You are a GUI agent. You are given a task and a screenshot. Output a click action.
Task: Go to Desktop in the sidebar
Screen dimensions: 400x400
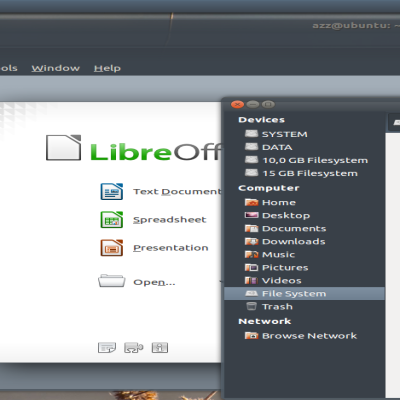[x=286, y=216]
